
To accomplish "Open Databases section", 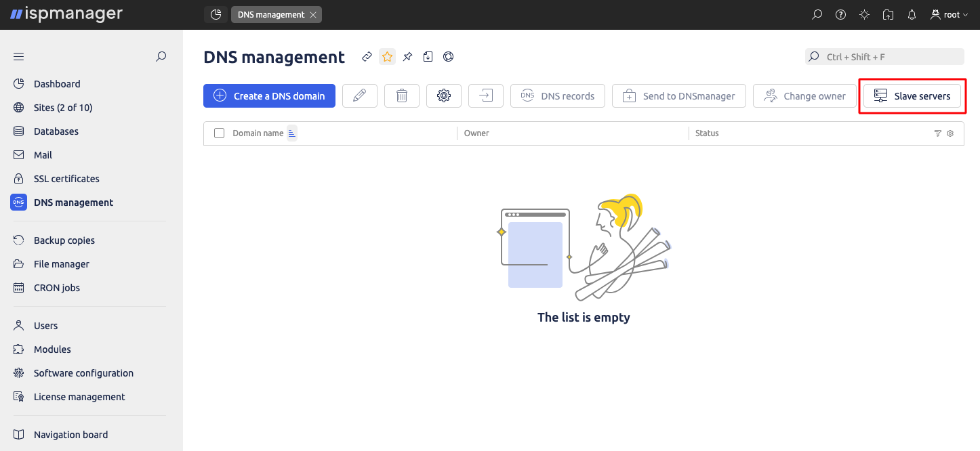I will 56,131.
